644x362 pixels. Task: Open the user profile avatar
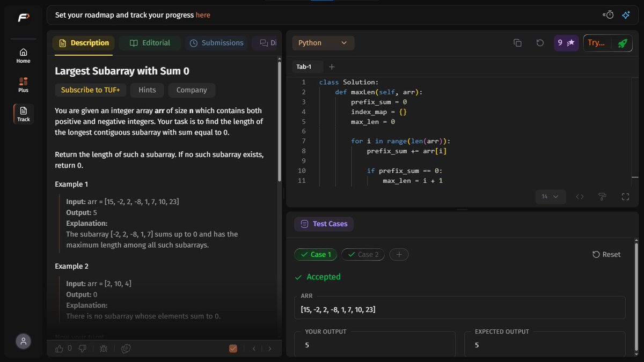point(23,341)
